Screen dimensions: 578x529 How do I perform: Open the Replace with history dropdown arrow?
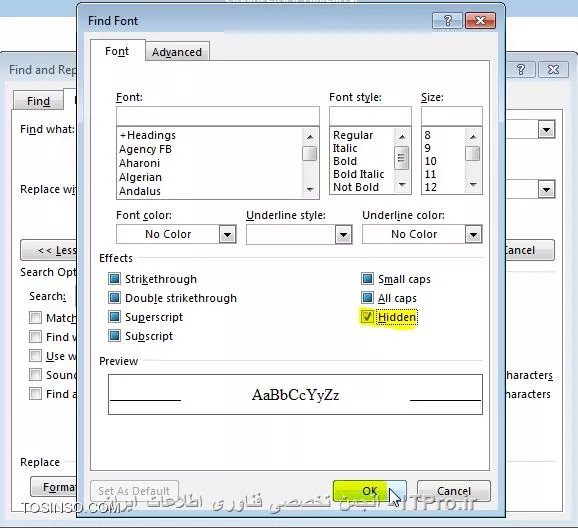546,189
